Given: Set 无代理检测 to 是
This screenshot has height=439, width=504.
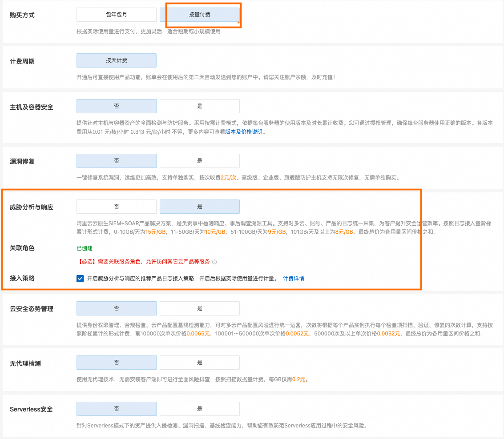Looking at the screenshot, I should (x=200, y=363).
